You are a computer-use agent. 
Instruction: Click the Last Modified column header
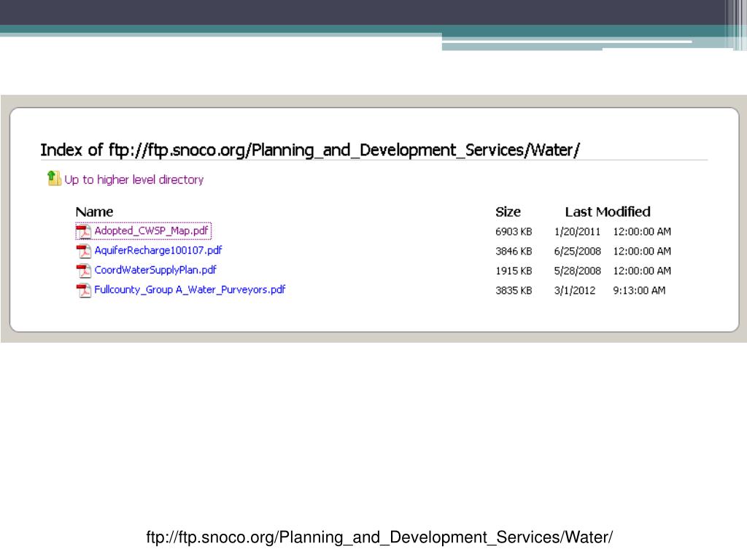tap(608, 212)
